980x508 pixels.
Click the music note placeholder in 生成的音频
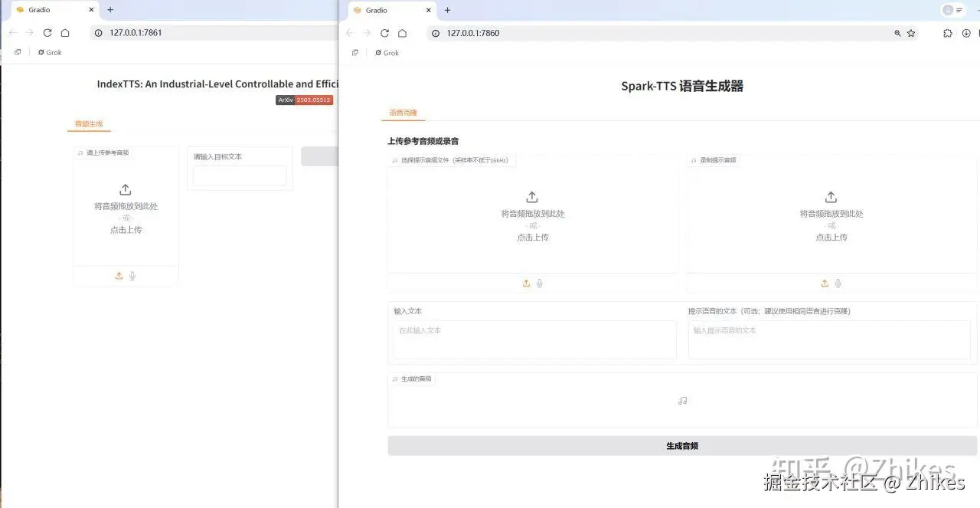pos(683,401)
